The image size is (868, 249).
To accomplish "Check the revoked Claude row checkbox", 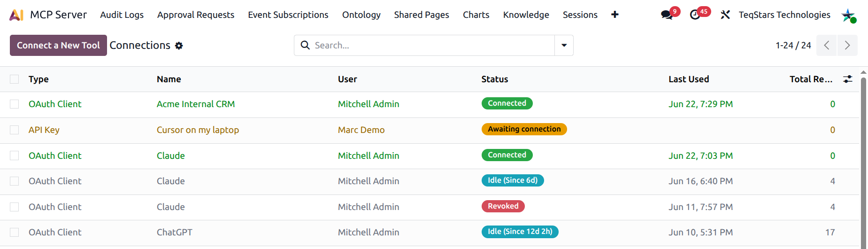I will tap(15, 207).
